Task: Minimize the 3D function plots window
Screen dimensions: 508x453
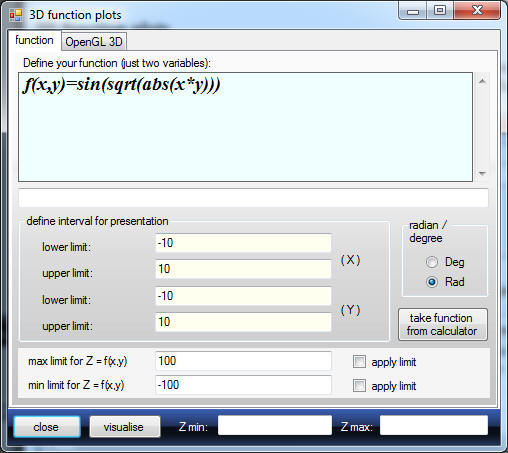Action: click(x=413, y=11)
